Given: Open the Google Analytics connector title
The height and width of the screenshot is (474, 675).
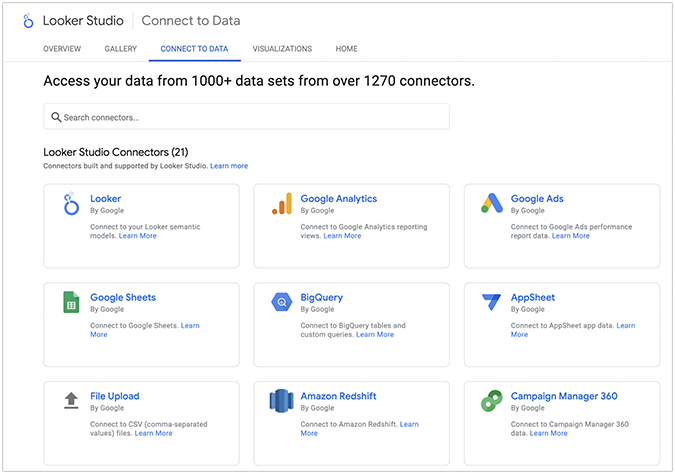Looking at the screenshot, I should click(x=338, y=198).
